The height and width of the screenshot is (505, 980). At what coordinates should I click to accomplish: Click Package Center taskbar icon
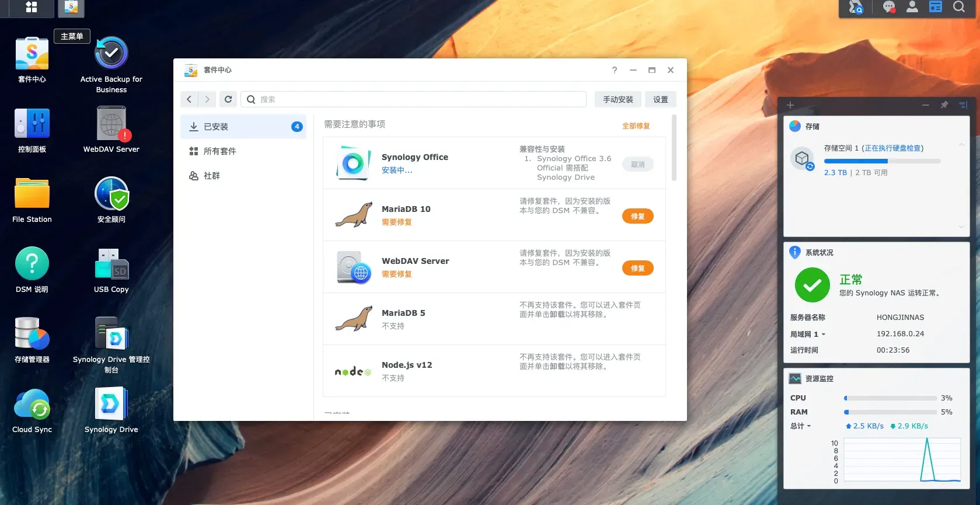click(71, 7)
